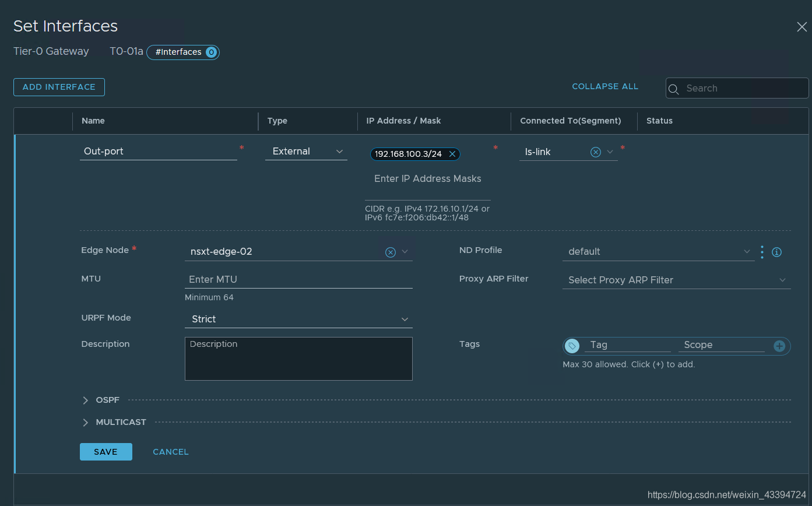Click the Name column header
This screenshot has height=506, width=812.
pos(93,121)
